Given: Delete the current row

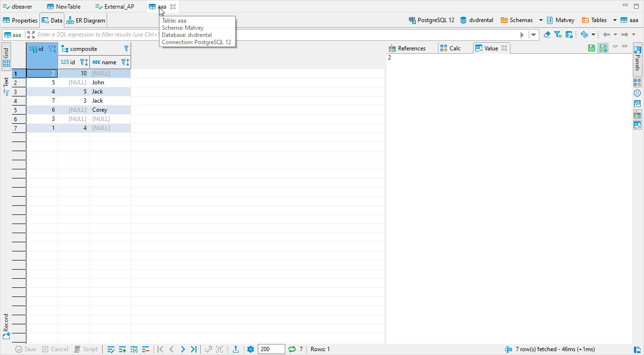Looking at the screenshot, I should [146, 349].
